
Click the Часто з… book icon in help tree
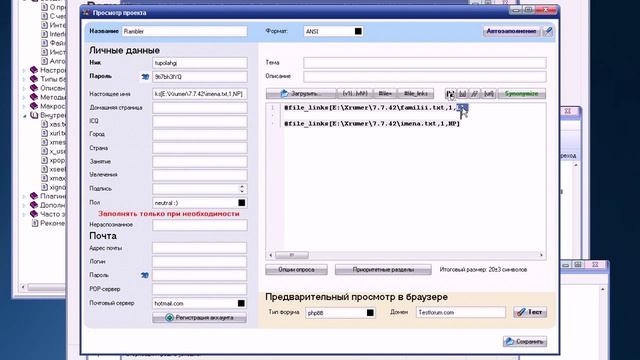click(34, 214)
